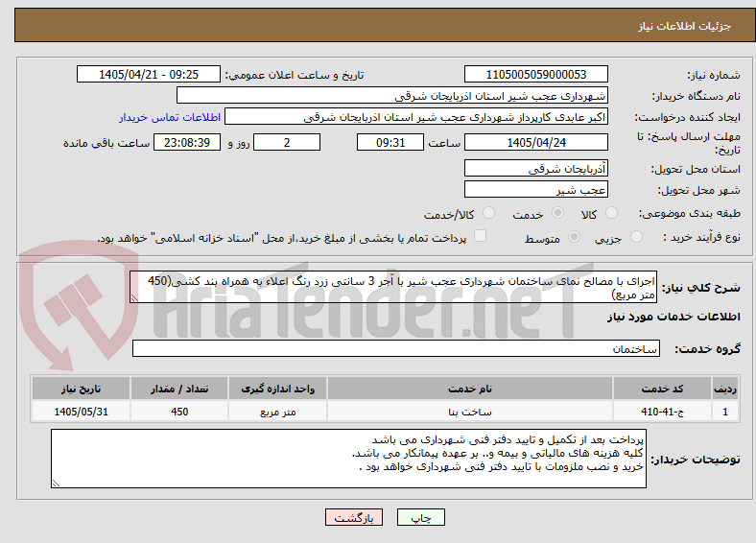Image resolution: width=756 pixels, height=543 pixels.
Task: Click the remaining time field 23:08:39
Action: click(187, 142)
